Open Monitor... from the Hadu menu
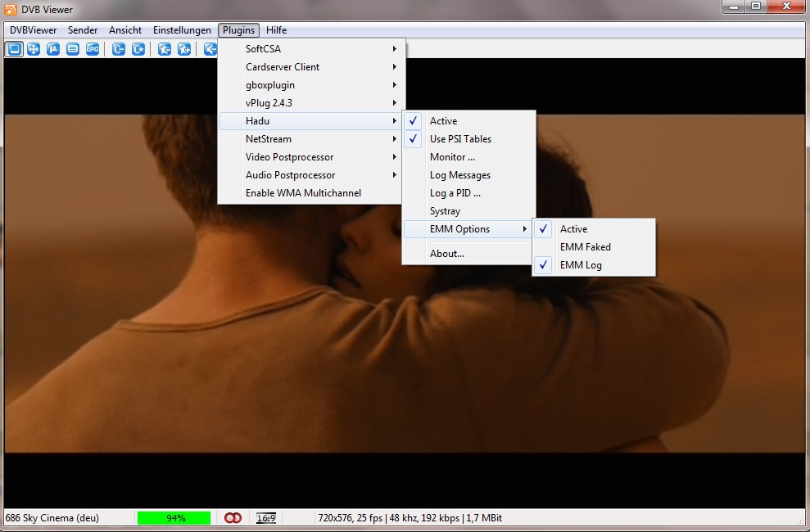Screen dimensions: 810x532 coord(452,157)
